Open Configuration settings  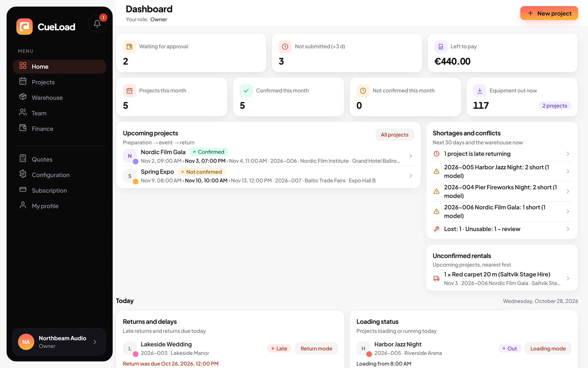click(60, 175)
